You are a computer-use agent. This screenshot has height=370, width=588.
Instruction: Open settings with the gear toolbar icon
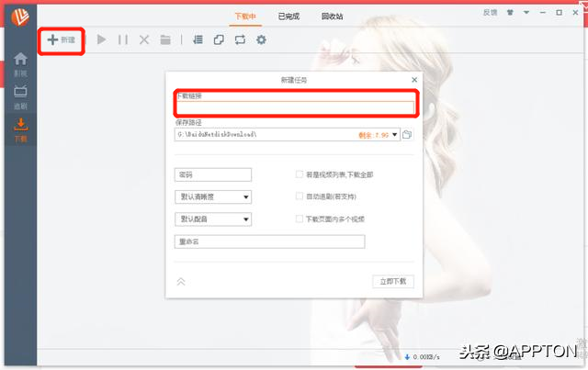pos(261,39)
